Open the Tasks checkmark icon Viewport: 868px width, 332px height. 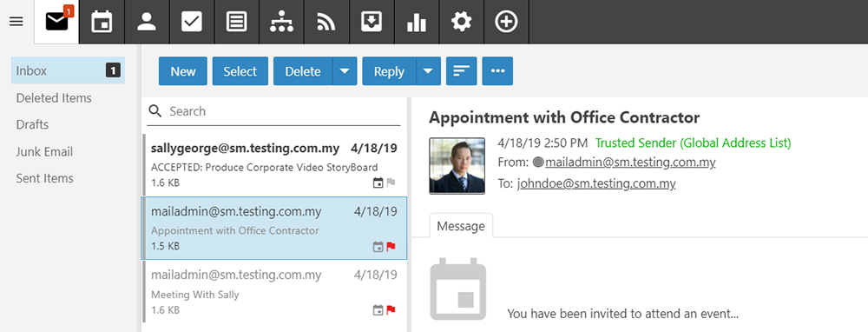[192, 23]
